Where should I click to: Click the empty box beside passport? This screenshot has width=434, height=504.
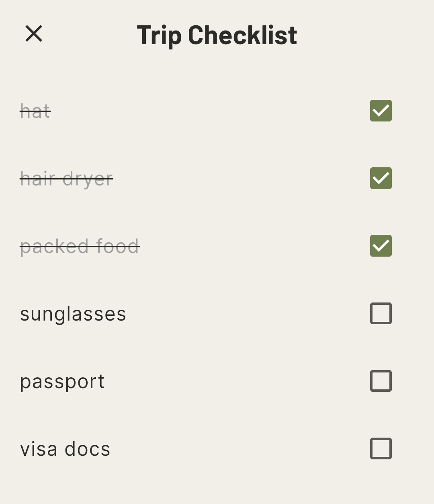(381, 381)
